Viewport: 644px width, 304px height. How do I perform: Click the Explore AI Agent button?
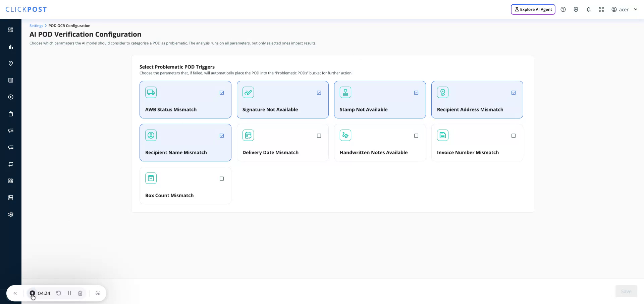click(533, 9)
